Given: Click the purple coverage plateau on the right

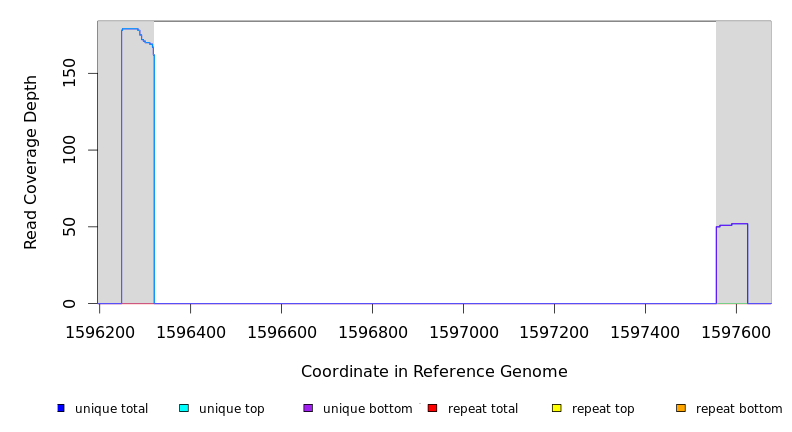Looking at the screenshot, I should click(x=732, y=225).
